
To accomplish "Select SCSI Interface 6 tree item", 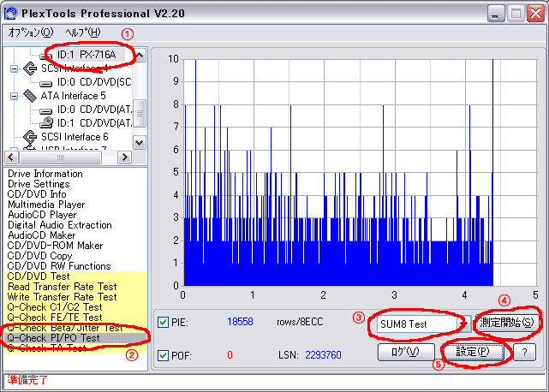I will pos(75,137).
